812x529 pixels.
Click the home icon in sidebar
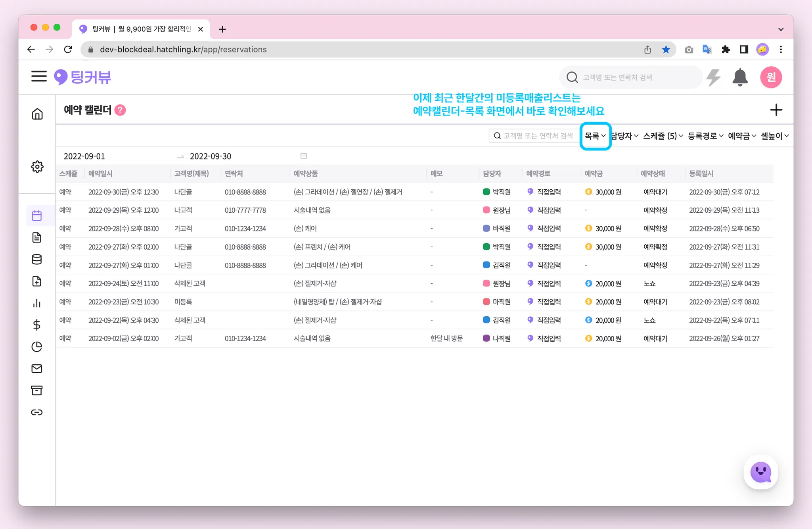tap(37, 114)
